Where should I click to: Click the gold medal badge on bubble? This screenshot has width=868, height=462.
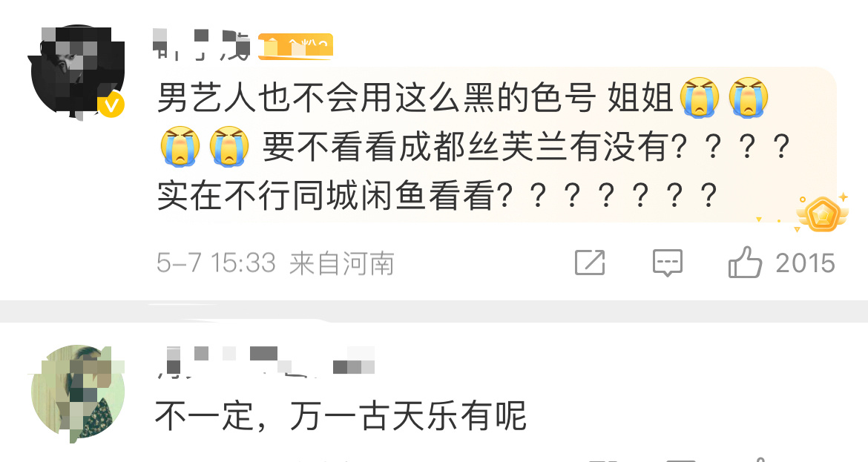(822, 213)
